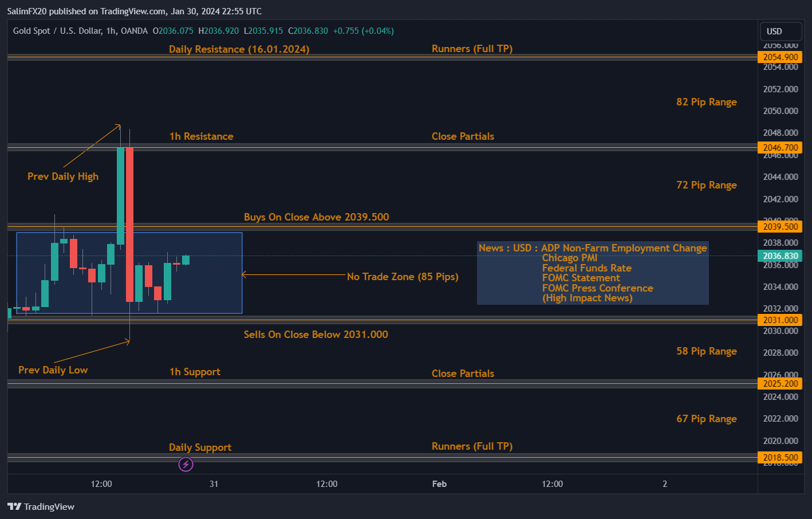Select the orange 2031.000 price label
The height and width of the screenshot is (519, 812).
tap(780, 320)
